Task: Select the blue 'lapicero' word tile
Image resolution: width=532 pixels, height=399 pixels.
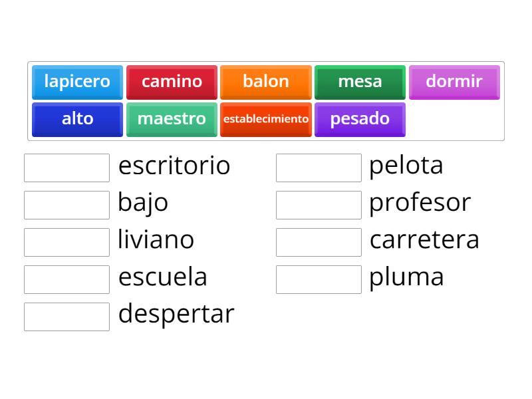Action: 77,82
